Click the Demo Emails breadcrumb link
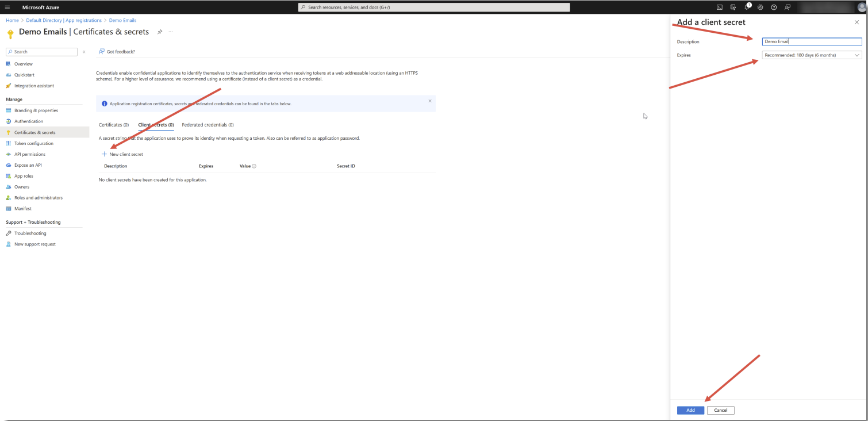 [122, 20]
